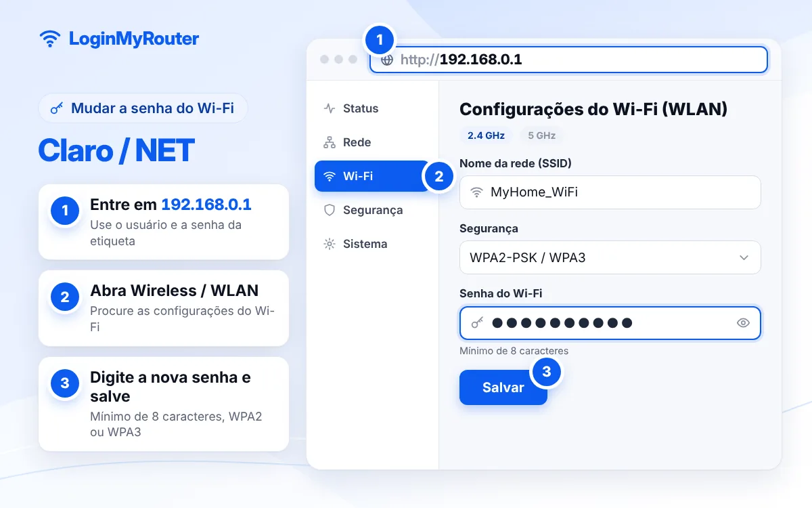Click the LoginMyRouter Wi-Fi logo icon
812x508 pixels.
tap(49, 39)
